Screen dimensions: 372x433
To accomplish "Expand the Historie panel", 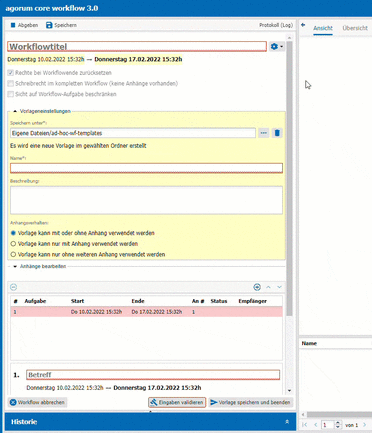I will tap(287, 422).
